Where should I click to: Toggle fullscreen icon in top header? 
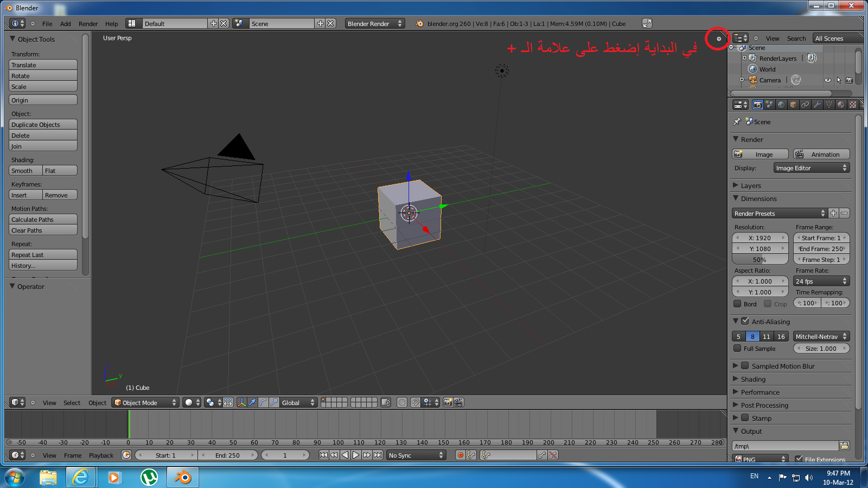pyautogui.click(x=647, y=23)
